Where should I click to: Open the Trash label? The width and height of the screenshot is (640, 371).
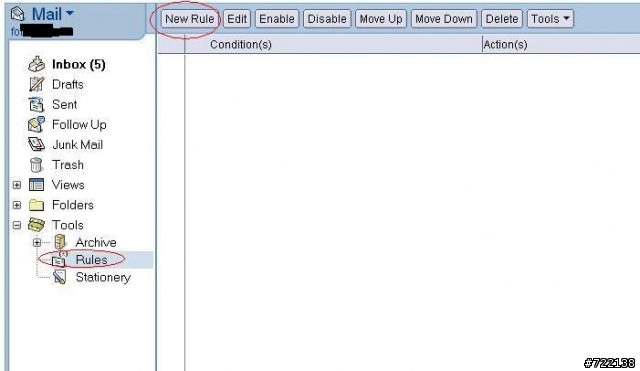point(68,165)
